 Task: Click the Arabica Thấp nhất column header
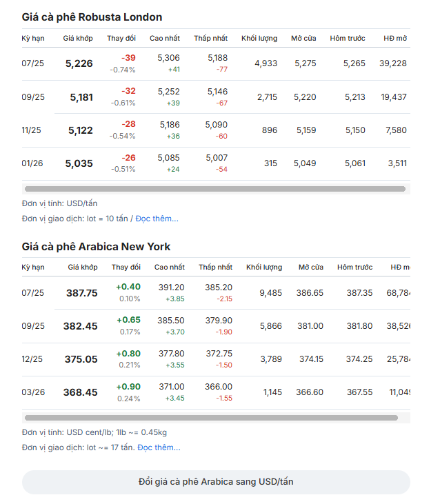[x=215, y=268]
